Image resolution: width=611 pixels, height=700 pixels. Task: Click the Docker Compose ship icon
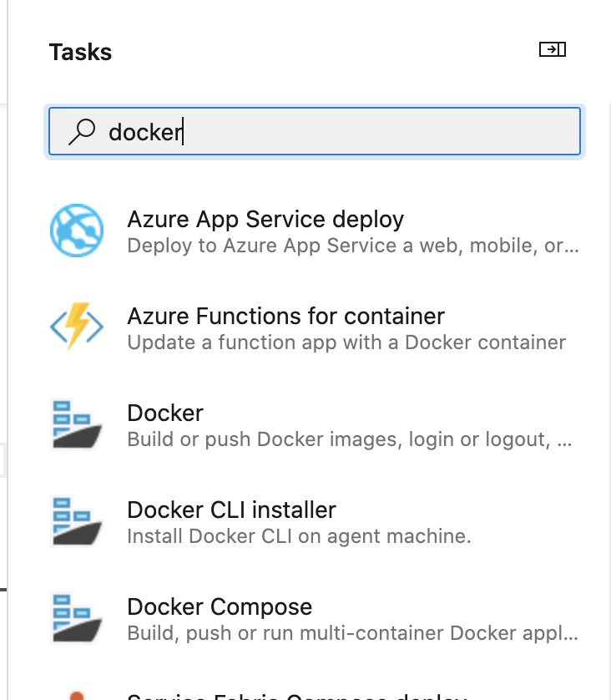coord(77,618)
